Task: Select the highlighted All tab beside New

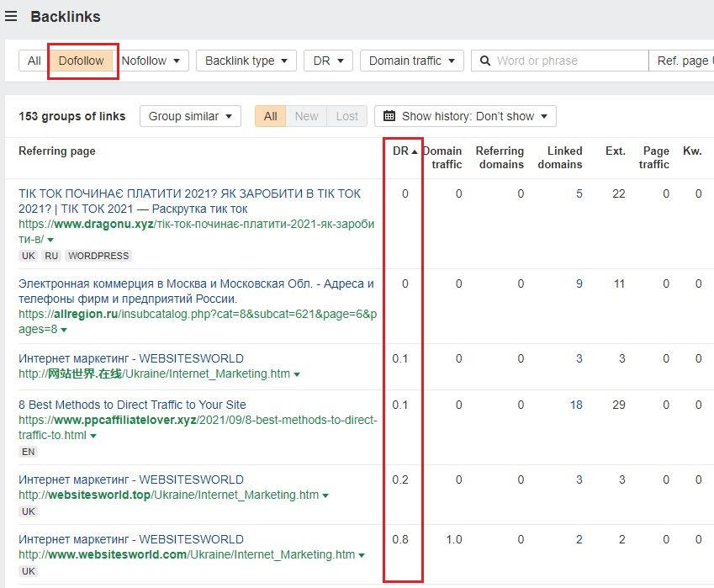Action: click(x=271, y=116)
